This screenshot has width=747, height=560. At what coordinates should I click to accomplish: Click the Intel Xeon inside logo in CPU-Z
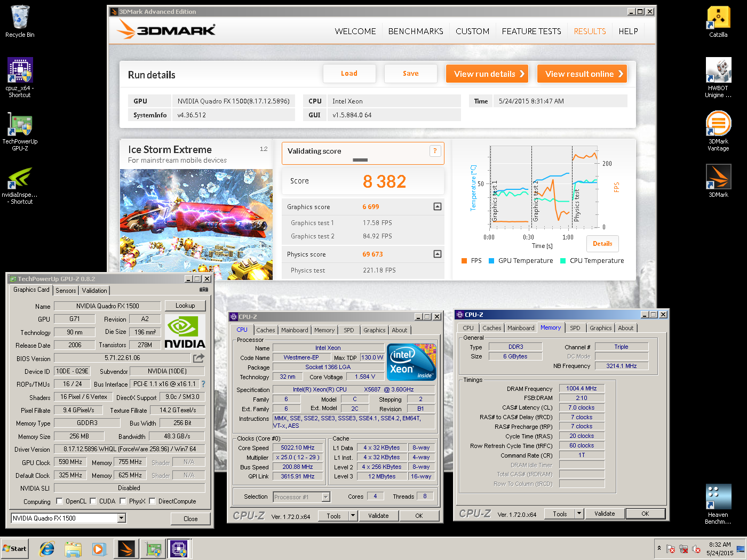pos(411,362)
